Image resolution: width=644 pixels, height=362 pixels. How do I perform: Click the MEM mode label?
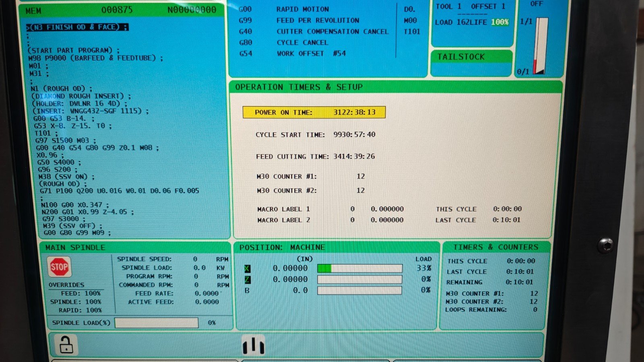point(33,10)
